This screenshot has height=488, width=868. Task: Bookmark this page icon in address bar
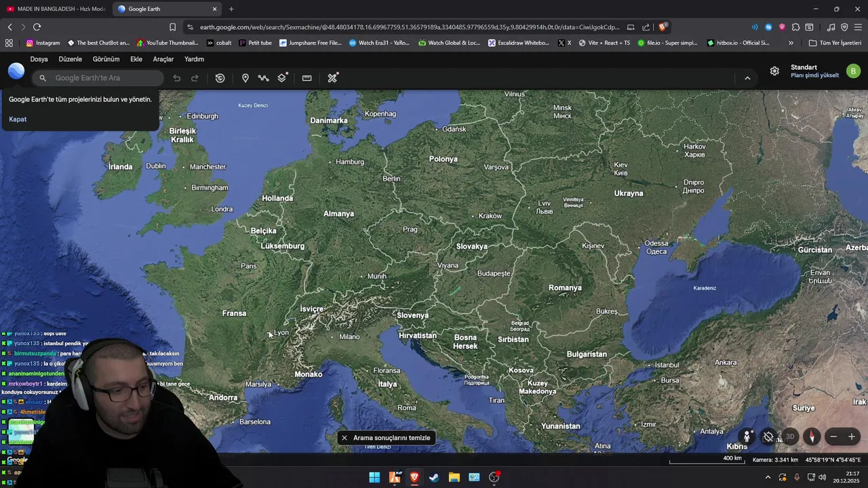172,27
